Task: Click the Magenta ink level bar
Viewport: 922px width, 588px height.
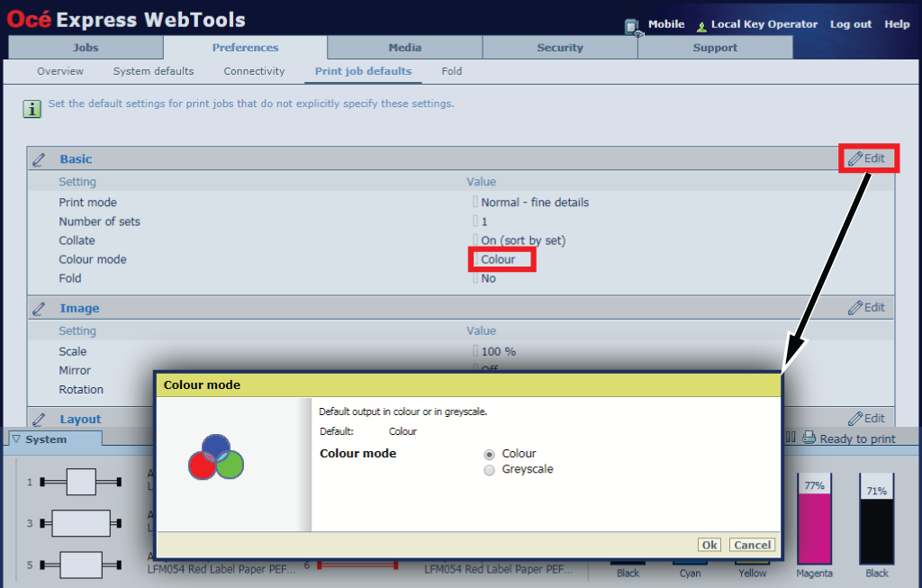Action: [814, 519]
